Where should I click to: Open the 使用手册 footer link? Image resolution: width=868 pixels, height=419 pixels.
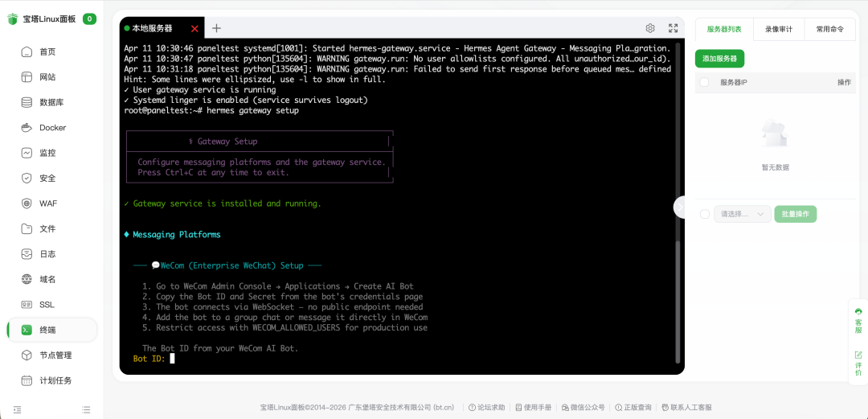pos(533,408)
